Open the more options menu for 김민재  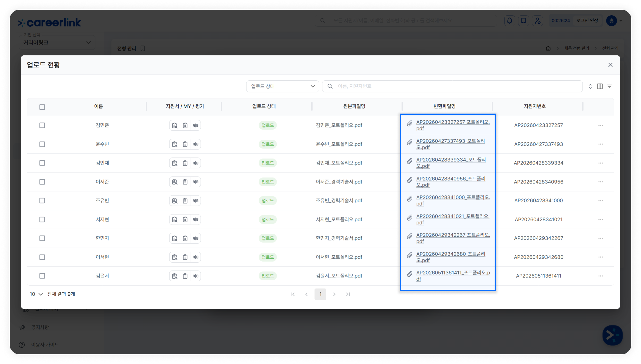[x=600, y=163]
